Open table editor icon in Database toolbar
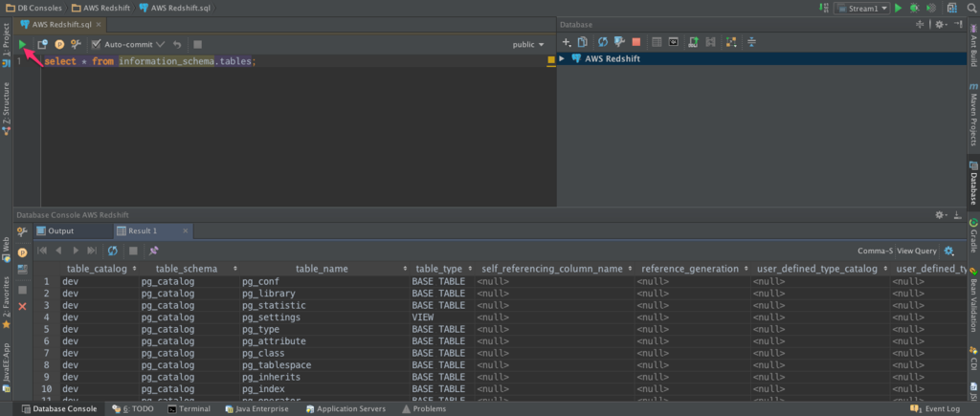The image size is (980, 416). pos(657,42)
